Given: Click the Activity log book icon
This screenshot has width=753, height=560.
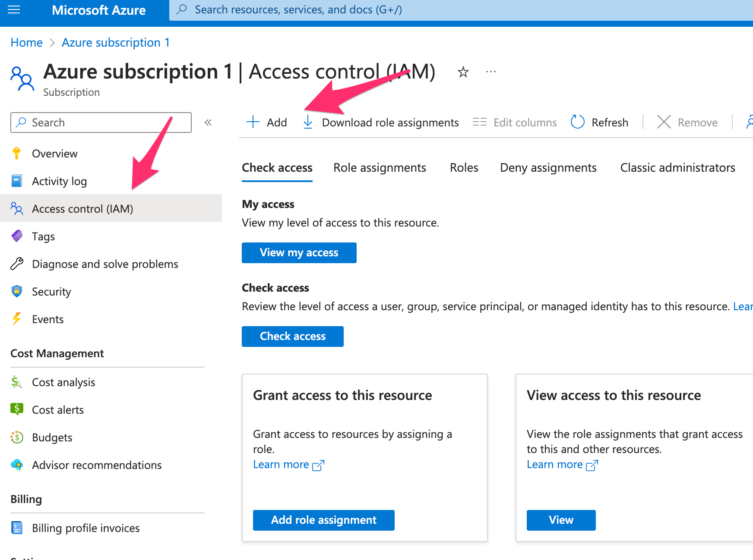Looking at the screenshot, I should (17, 181).
